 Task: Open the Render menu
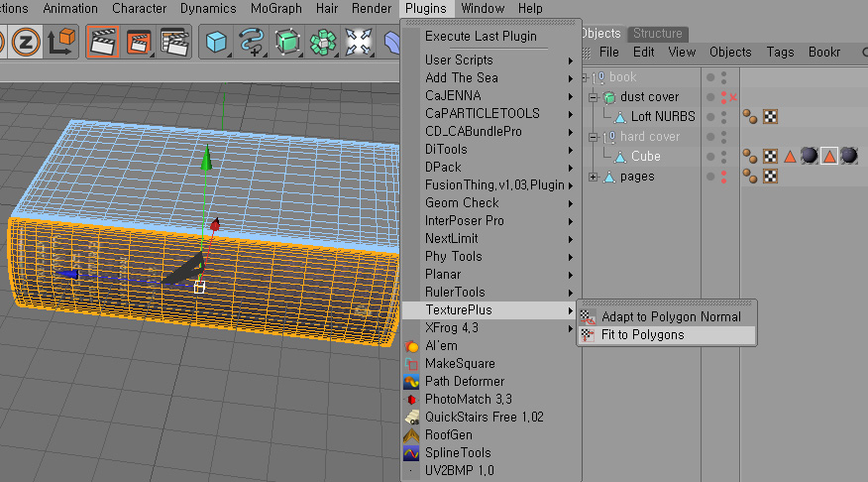[x=372, y=8]
